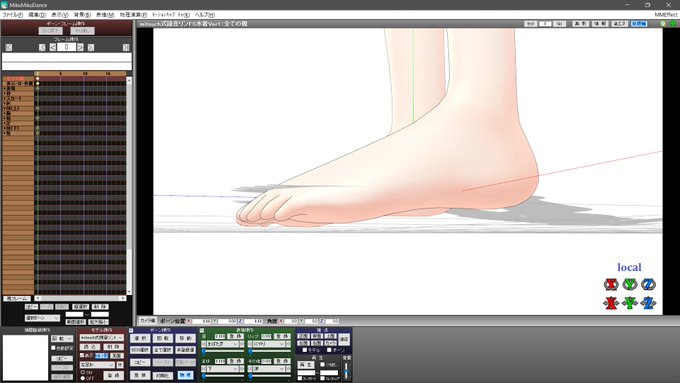Click the blue Z move cross icon
Screen dimensions: 680x383
click(x=648, y=303)
